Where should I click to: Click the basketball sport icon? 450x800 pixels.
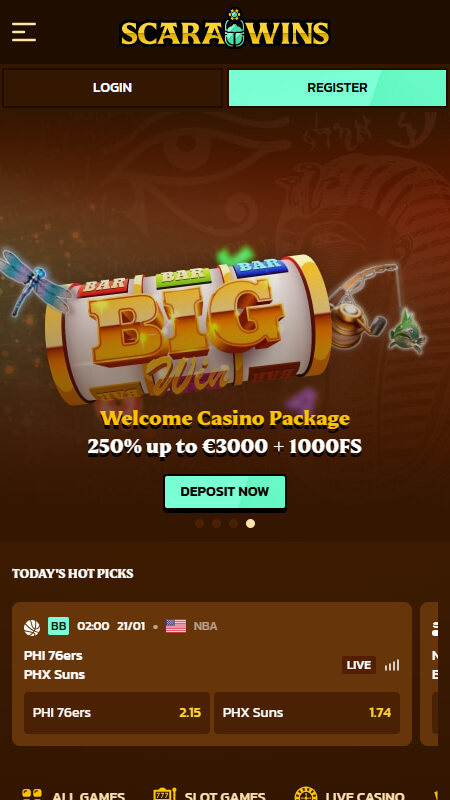click(32, 627)
